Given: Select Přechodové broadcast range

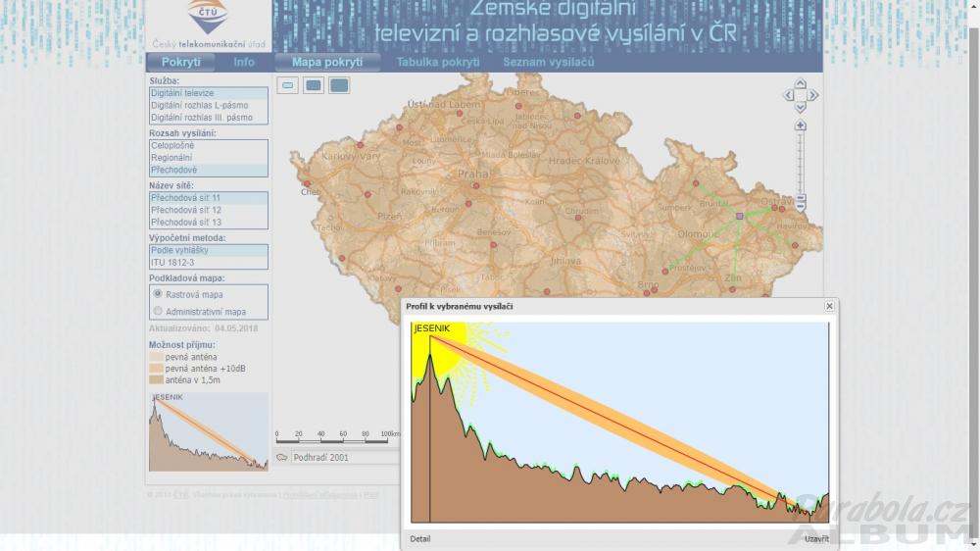Looking at the screenshot, I should coord(208,171).
